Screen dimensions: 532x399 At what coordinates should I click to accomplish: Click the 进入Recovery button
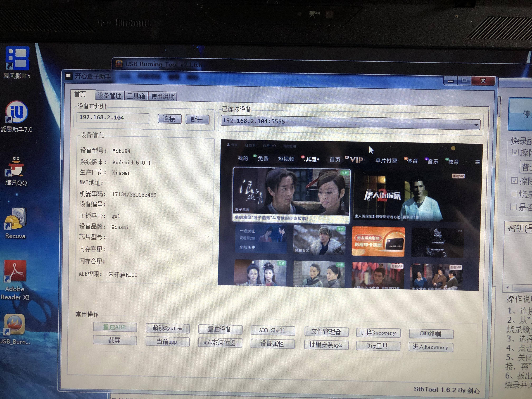pos(431,347)
